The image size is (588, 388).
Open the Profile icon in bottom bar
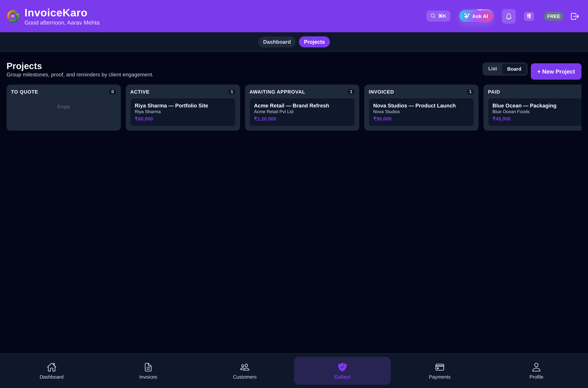[536, 367]
